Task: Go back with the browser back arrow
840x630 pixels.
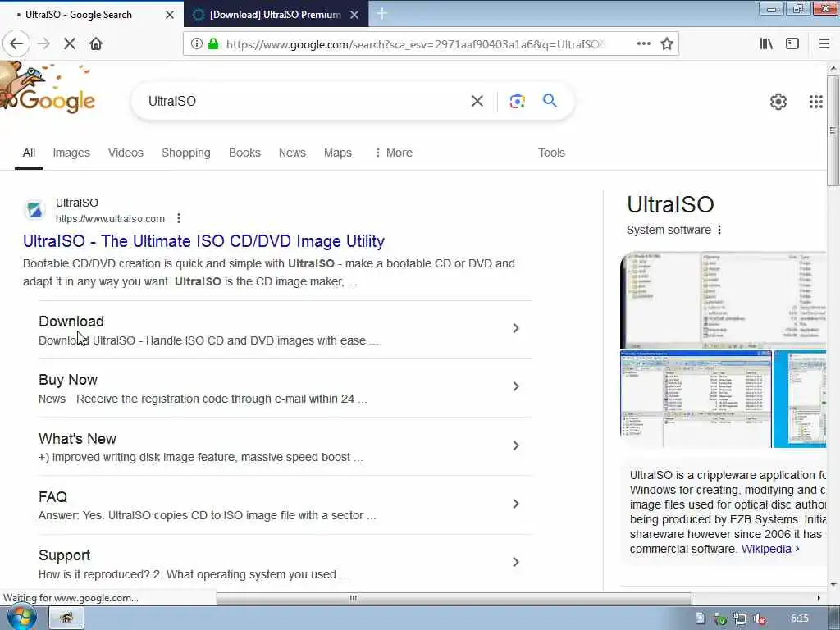Action: tap(16, 43)
